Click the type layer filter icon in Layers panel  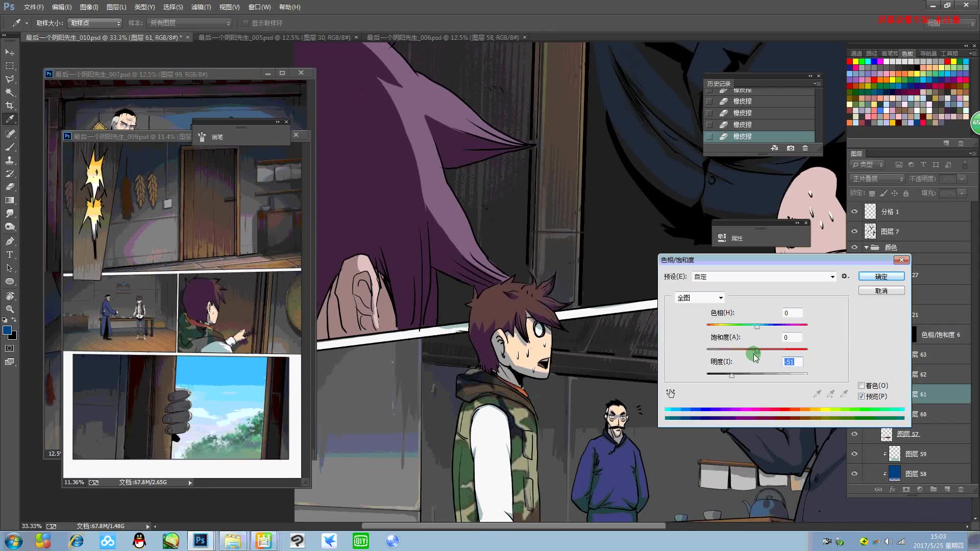923,165
